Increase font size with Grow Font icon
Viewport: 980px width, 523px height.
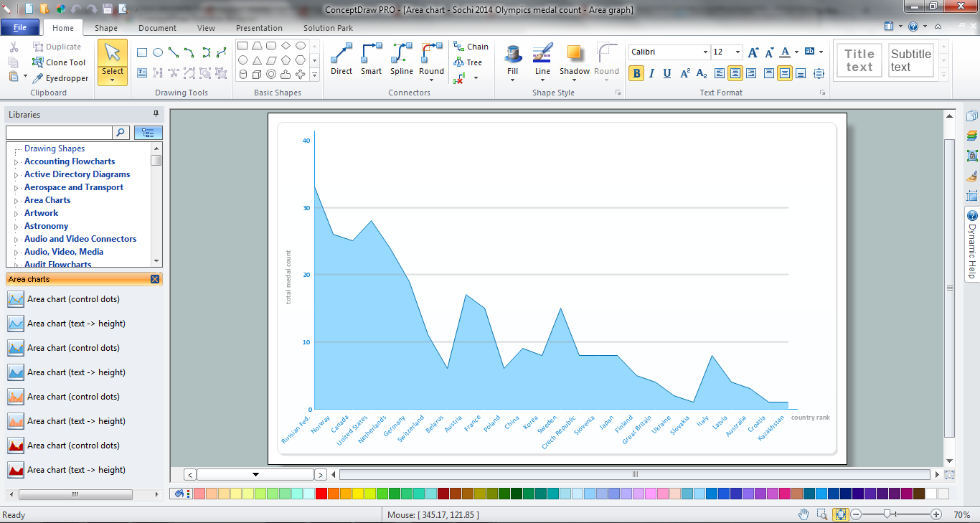[753, 52]
